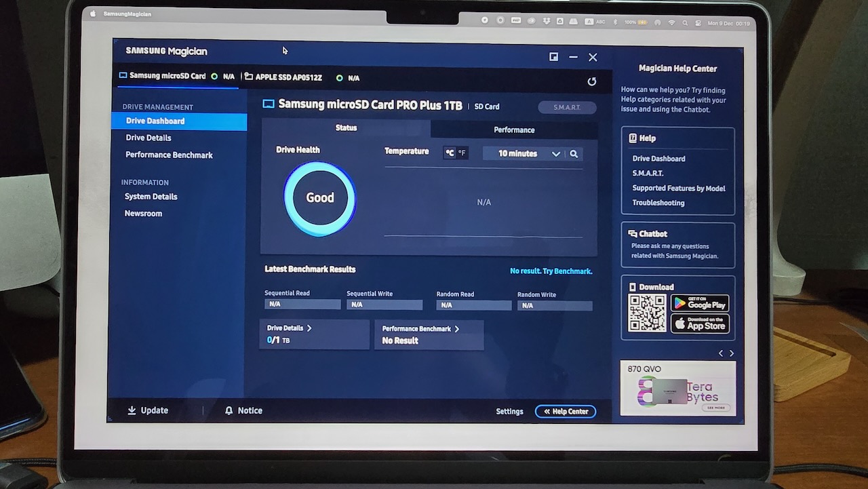Image resolution: width=868 pixels, height=489 pixels.
Task: Click the 'No result. Try Benchmark.' link
Action: tap(551, 271)
